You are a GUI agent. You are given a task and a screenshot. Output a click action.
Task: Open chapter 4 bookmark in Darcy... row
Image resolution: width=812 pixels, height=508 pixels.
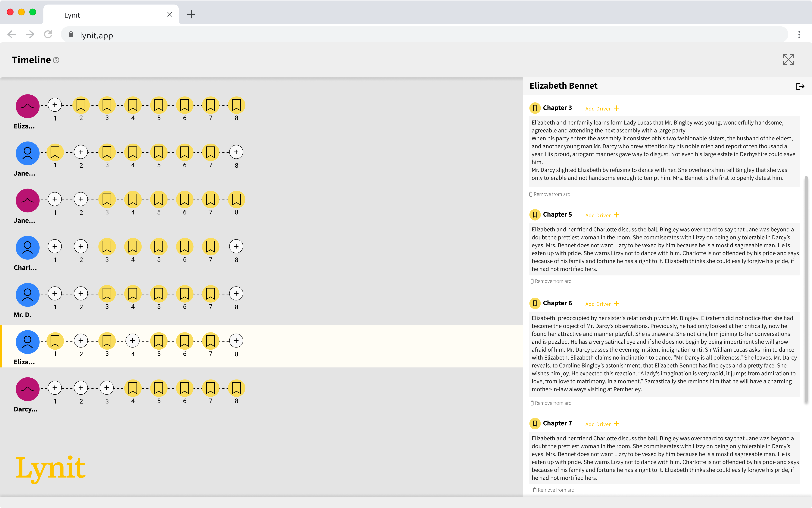coord(133,388)
